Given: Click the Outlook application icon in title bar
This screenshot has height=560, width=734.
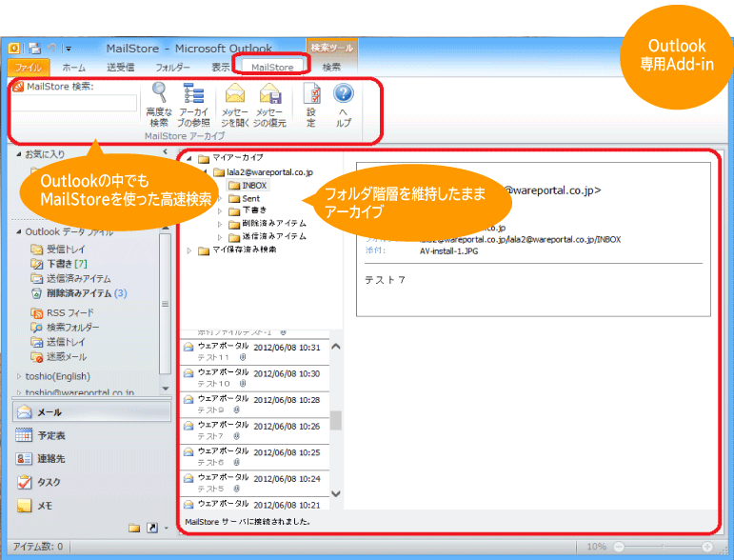Looking at the screenshot, I should point(14,48).
